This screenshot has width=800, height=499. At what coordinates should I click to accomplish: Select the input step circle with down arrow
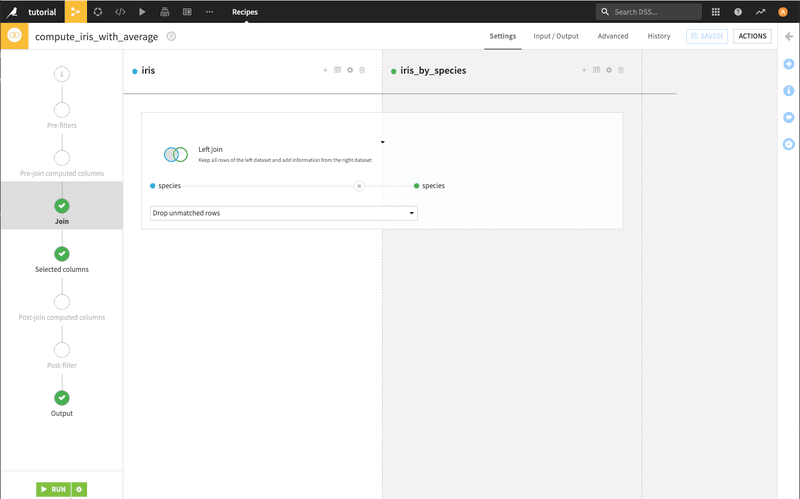(62, 74)
